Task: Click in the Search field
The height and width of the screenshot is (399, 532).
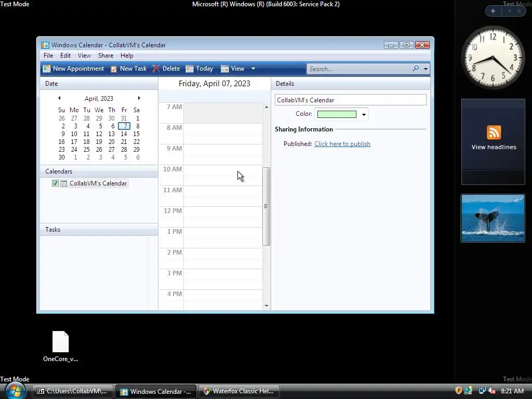Action: (360, 69)
